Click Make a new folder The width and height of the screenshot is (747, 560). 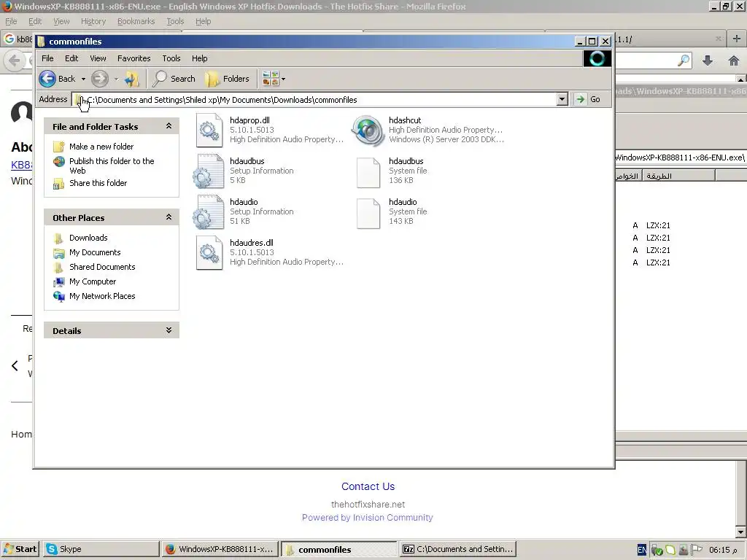(x=101, y=147)
